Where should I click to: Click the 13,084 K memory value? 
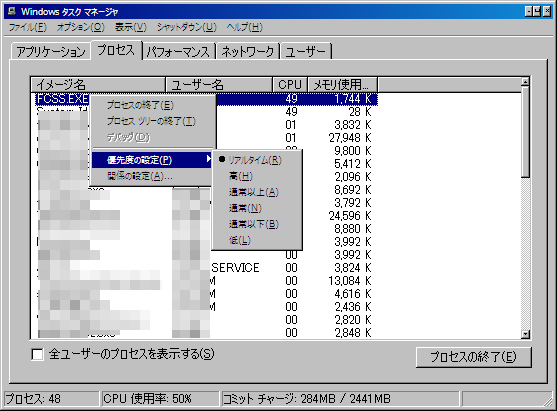(350, 281)
